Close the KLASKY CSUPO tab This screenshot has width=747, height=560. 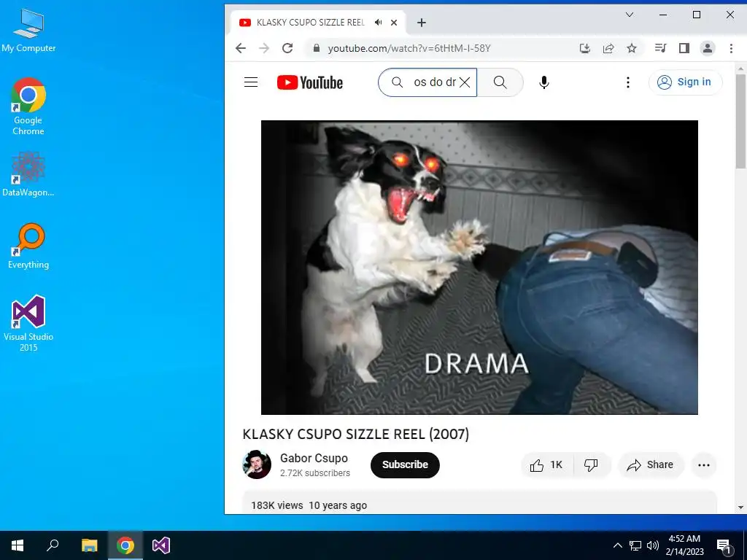click(x=394, y=23)
